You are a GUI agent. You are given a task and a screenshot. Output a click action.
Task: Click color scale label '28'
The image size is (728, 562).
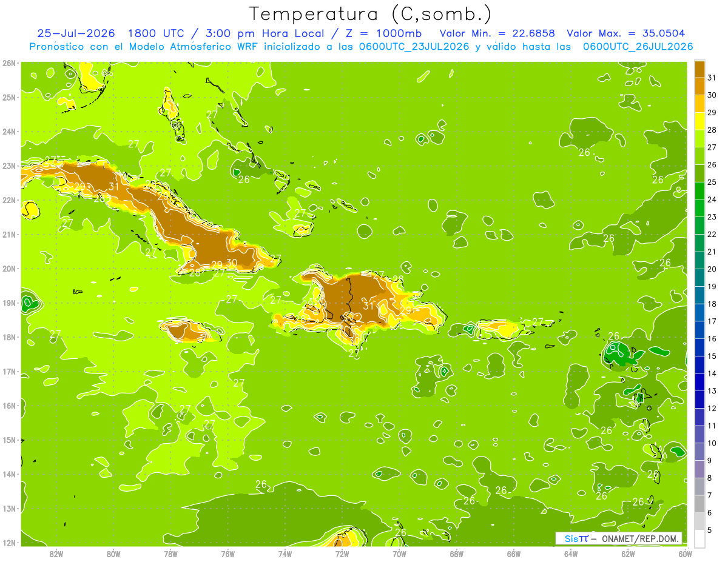tap(712, 130)
